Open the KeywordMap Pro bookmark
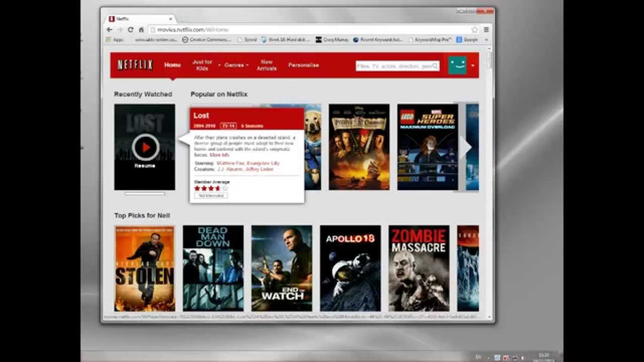Screen dimensions: 644x362 click(430, 39)
